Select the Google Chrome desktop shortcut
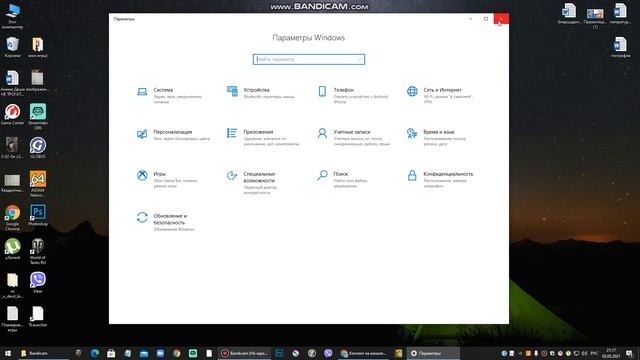This screenshot has width=640, height=360. coord(12,218)
